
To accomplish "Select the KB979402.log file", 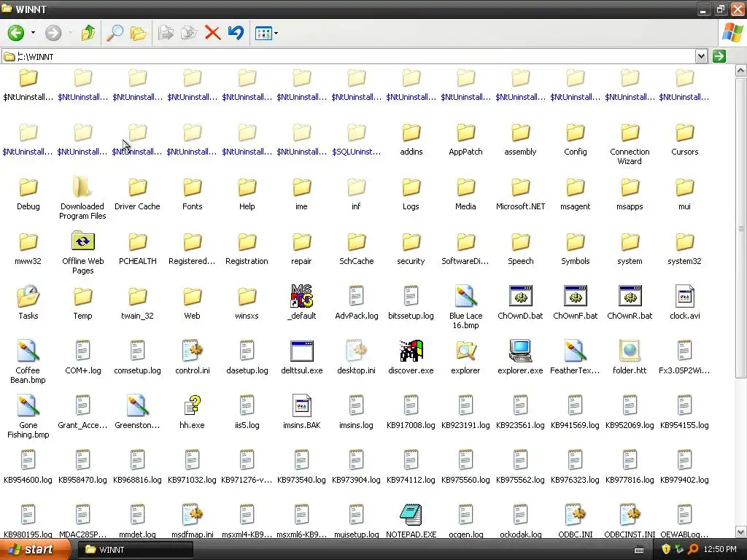I will (684, 467).
